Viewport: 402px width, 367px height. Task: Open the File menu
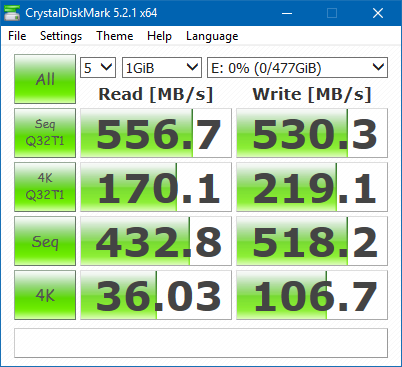coord(17,36)
